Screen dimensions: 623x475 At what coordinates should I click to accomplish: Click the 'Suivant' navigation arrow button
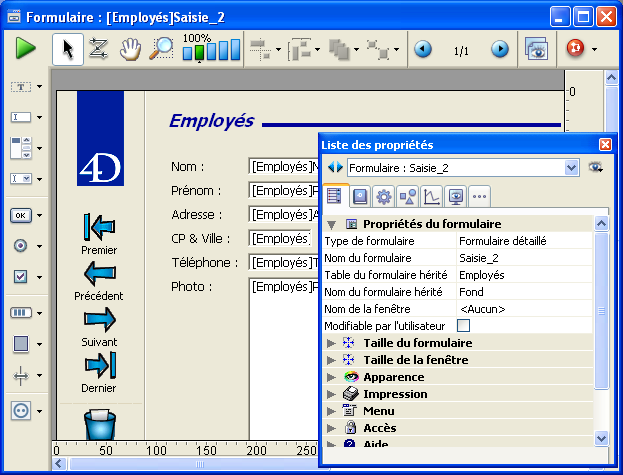tap(100, 320)
